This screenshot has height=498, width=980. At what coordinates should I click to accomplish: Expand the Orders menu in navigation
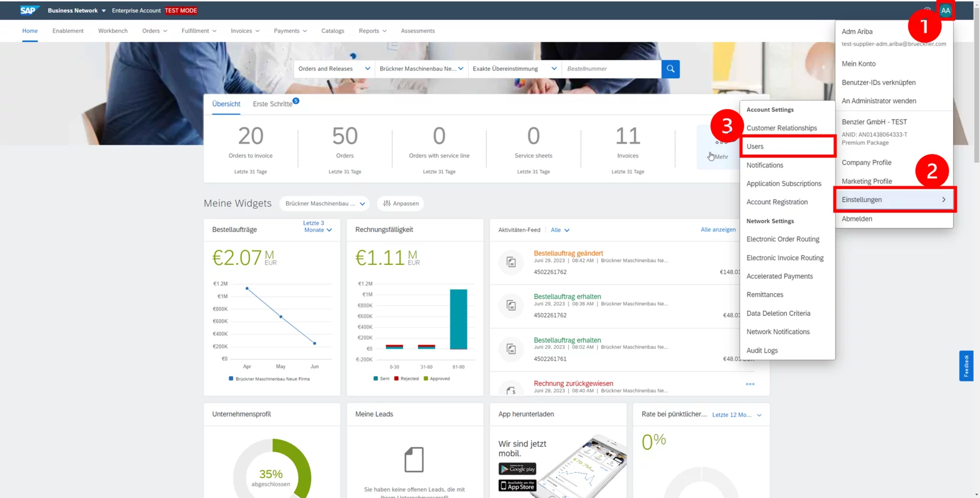155,30
